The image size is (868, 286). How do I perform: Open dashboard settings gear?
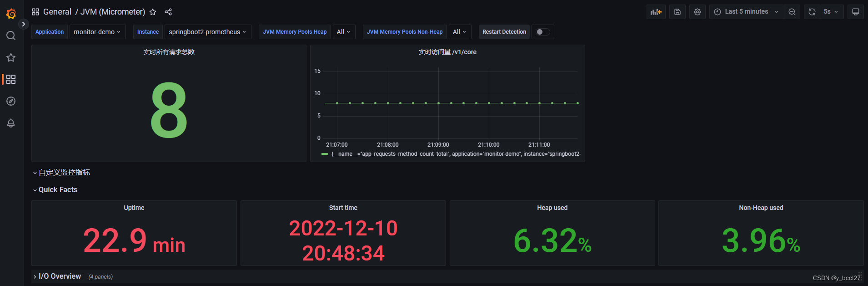[697, 12]
